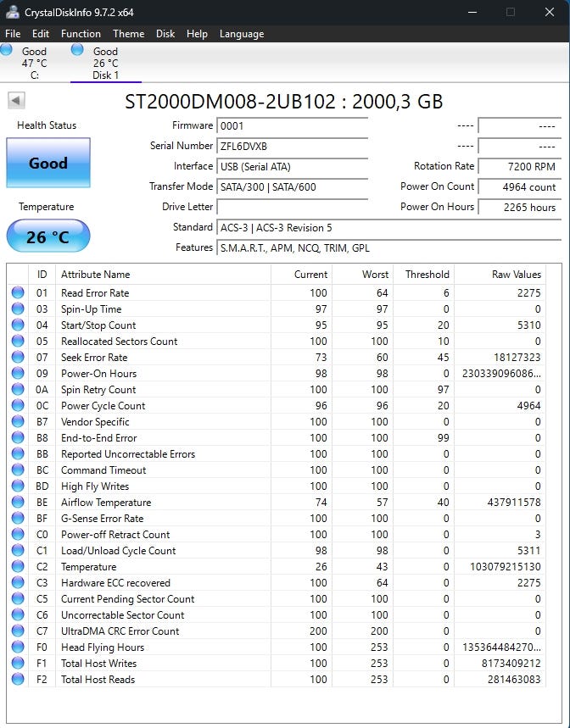Click the Features field

(388, 248)
